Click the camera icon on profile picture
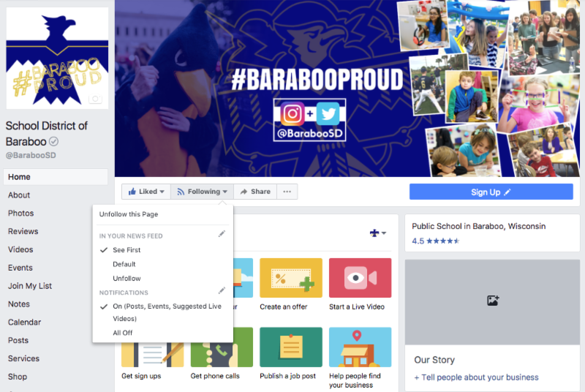Image resolution: width=585 pixels, height=392 pixels. point(95,99)
